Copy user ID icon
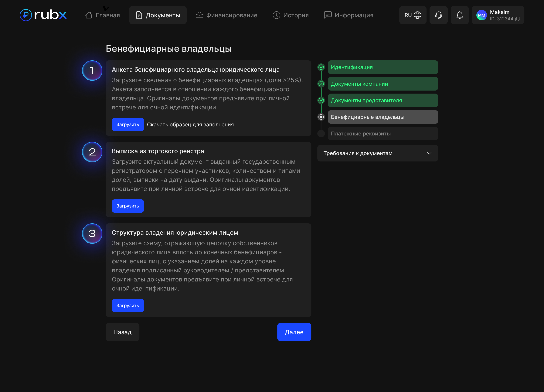 [517, 19]
